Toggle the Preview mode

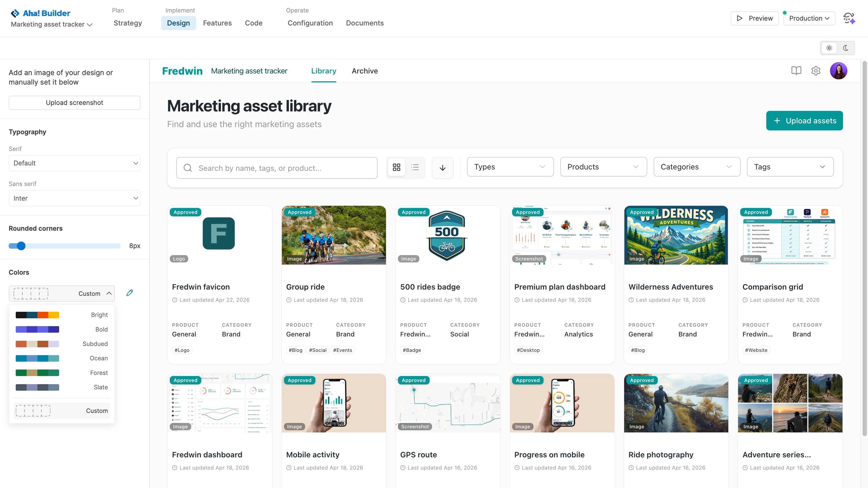pos(754,18)
